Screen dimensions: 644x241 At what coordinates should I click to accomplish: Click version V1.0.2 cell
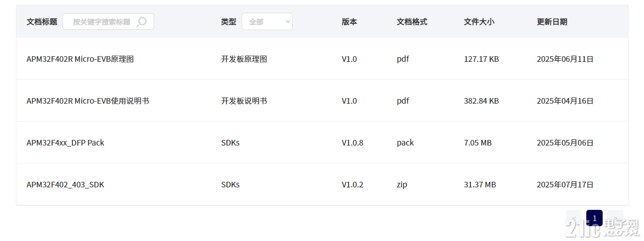tap(352, 185)
